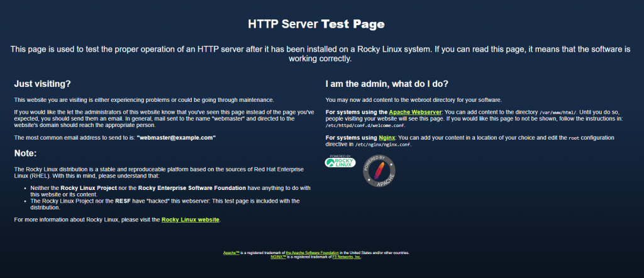Open the Apache Software Foundation footer link
The width and height of the screenshot is (644, 278).
coord(312,253)
